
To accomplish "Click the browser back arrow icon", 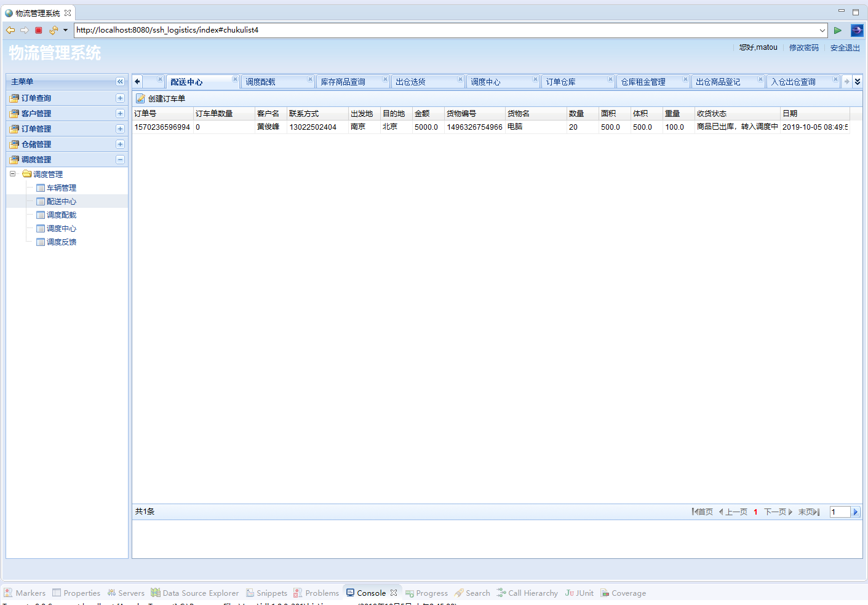I will 10,30.
